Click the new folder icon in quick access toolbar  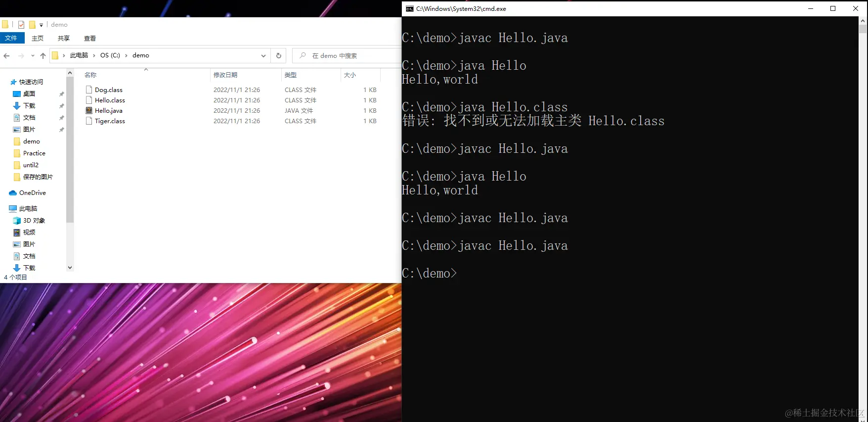32,24
